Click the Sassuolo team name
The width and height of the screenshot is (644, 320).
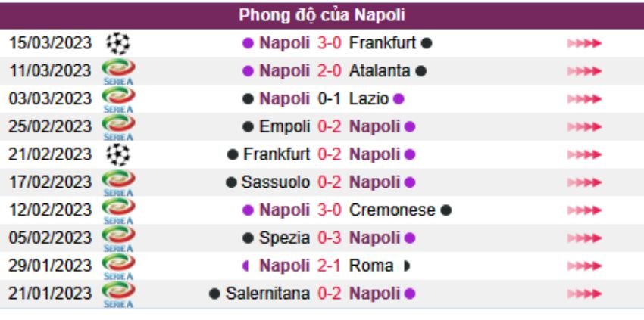pos(276,182)
